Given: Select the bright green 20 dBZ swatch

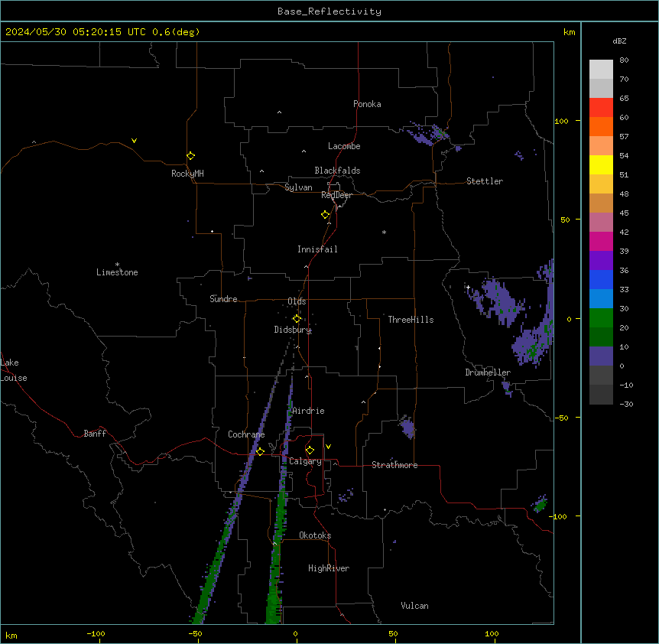Looking at the screenshot, I should click(x=601, y=318).
